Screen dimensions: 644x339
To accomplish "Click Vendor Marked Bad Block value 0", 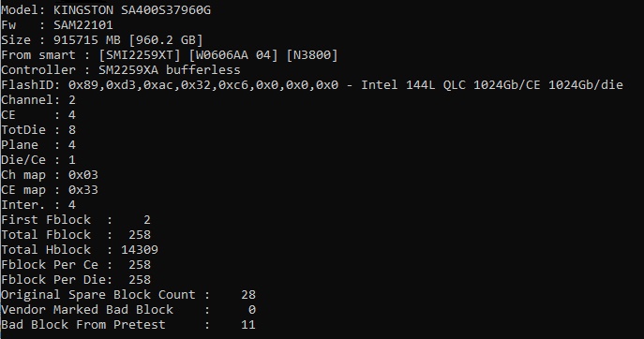I will tap(252, 309).
